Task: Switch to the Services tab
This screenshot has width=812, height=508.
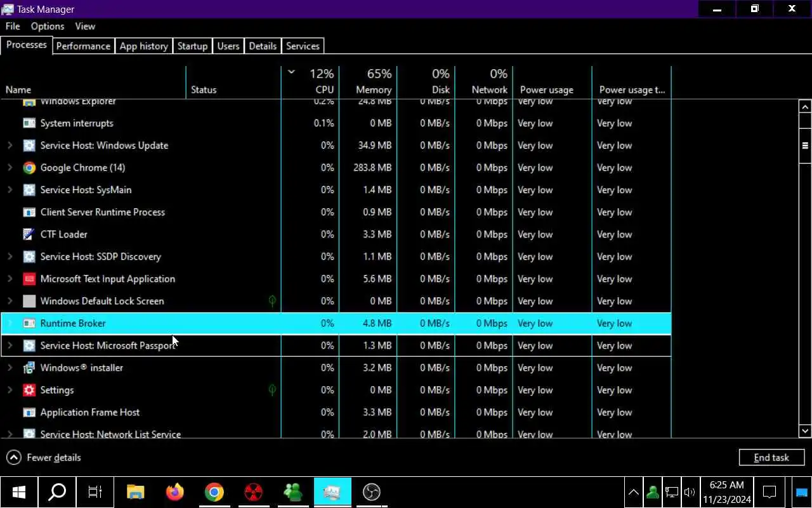Action: [x=303, y=46]
